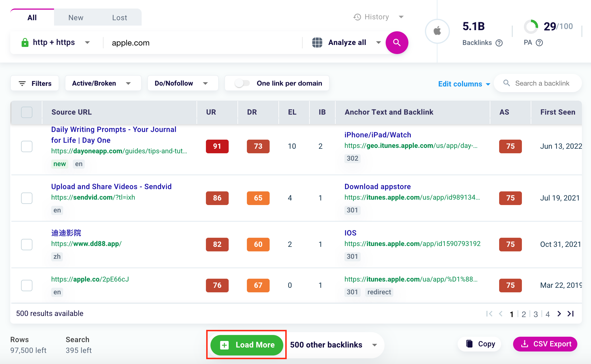591x364 pixels.
Task: Click the PA help question icon
Action: pyautogui.click(x=539, y=43)
